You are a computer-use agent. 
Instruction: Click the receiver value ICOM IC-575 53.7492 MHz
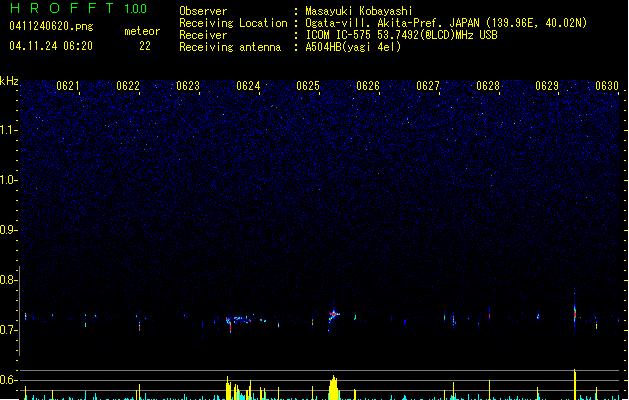point(401,35)
